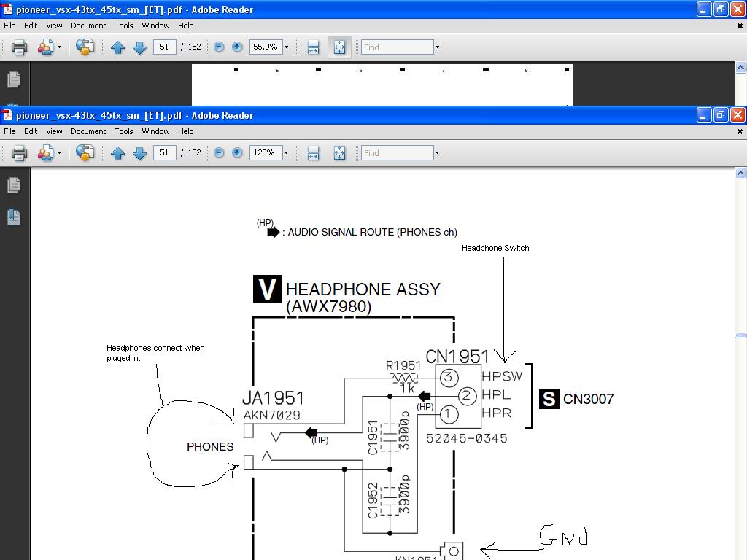Image resolution: width=747 pixels, height=560 pixels.
Task: Go to next page in back window
Action: click(x=139, y=47)
